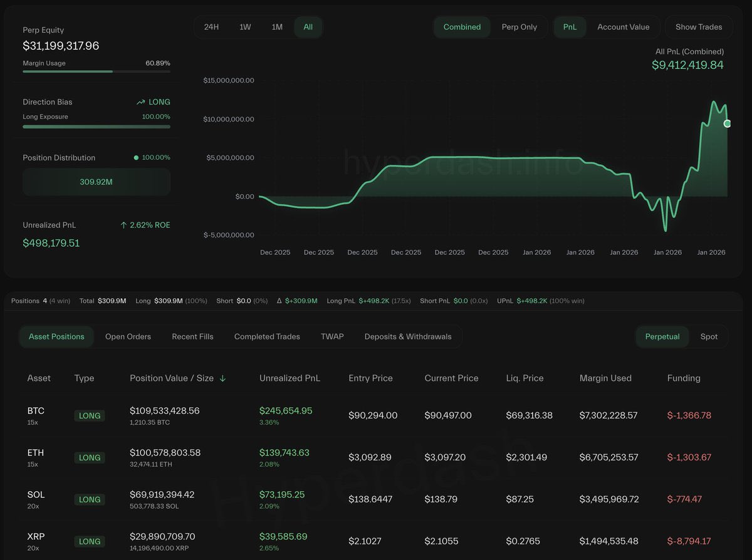Select the 1W time range

click(x=245, y=27)
